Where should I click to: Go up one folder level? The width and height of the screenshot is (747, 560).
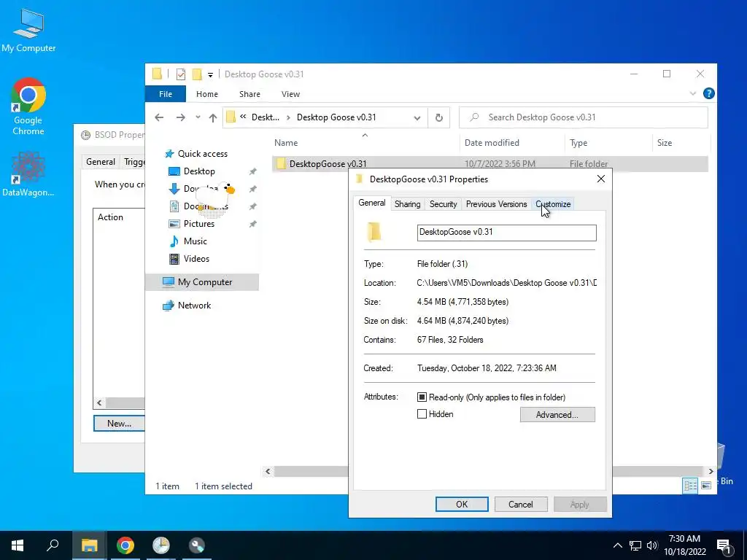click(x=213, y=117)
